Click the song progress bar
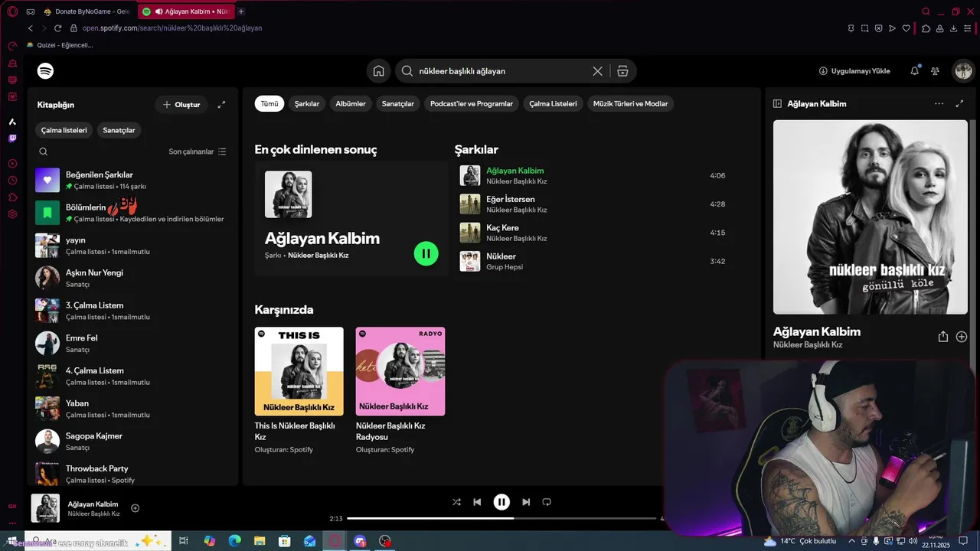Screen dimensions: 980x551 (x=501, y=519)
